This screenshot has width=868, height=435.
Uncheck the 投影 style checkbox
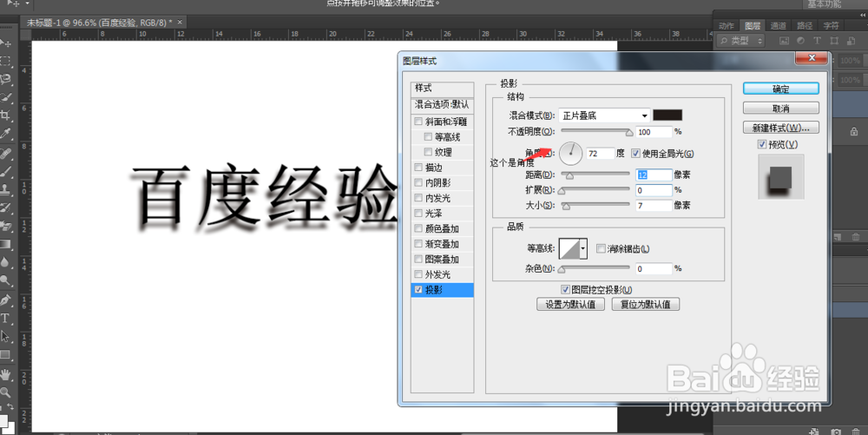coord(418,289)
